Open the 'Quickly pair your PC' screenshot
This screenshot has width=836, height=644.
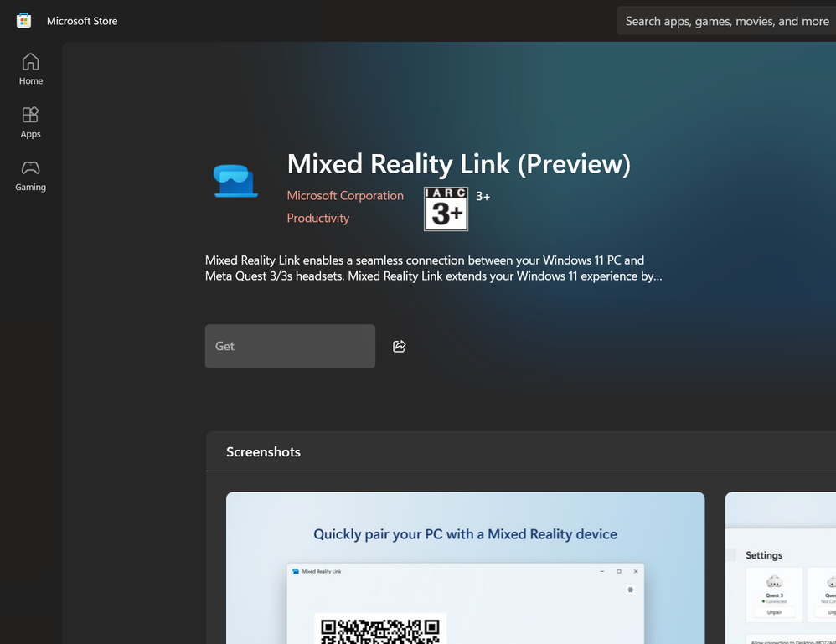coord(466,568)
